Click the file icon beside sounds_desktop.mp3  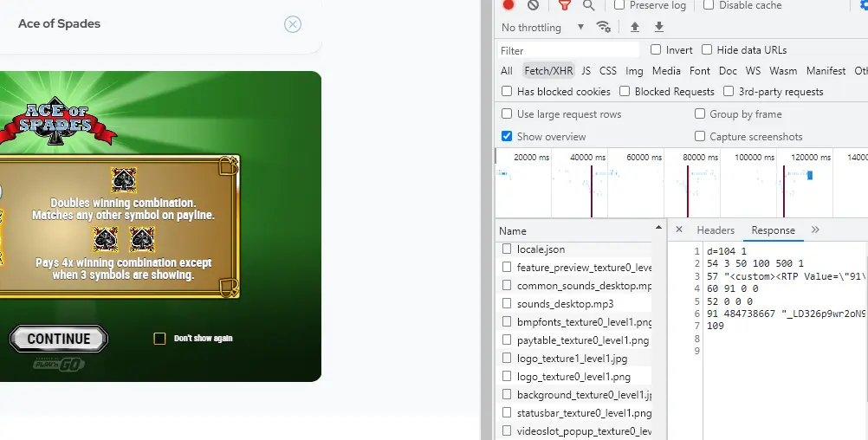(507, 303)
